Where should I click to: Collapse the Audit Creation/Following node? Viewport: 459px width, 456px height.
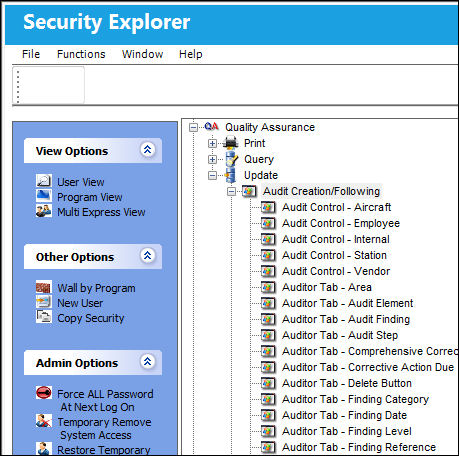point(231,191)
